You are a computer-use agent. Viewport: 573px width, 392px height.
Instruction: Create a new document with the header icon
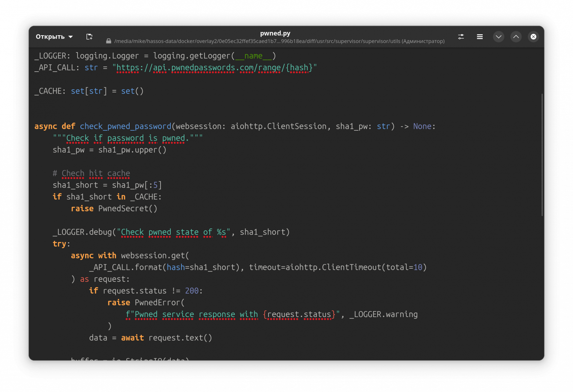tap(89, 37)
